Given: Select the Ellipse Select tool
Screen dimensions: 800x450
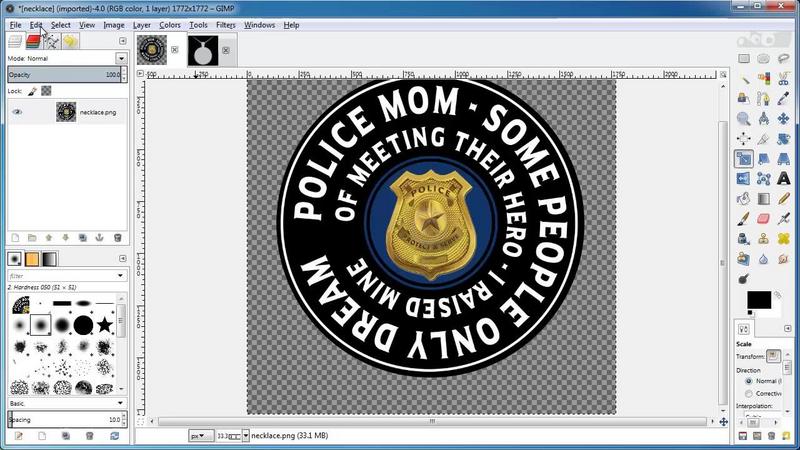Looking at the screenshot, I should point(763,59).
